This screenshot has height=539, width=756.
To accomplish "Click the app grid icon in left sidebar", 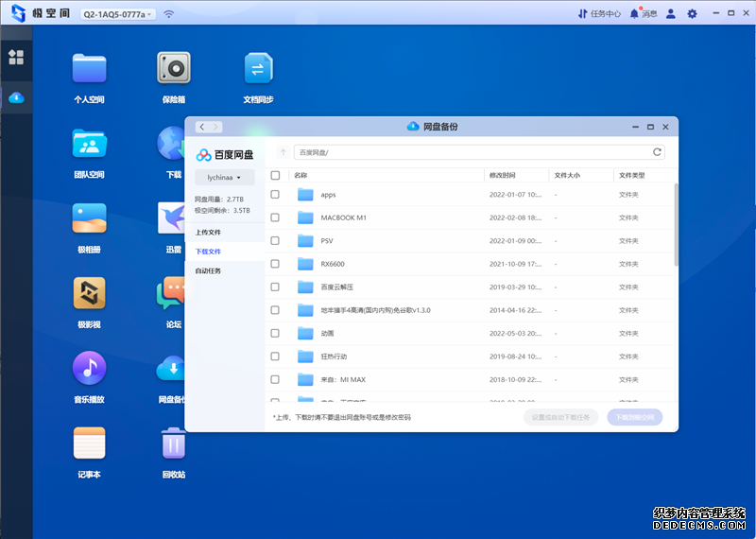I will pos(16,57).
